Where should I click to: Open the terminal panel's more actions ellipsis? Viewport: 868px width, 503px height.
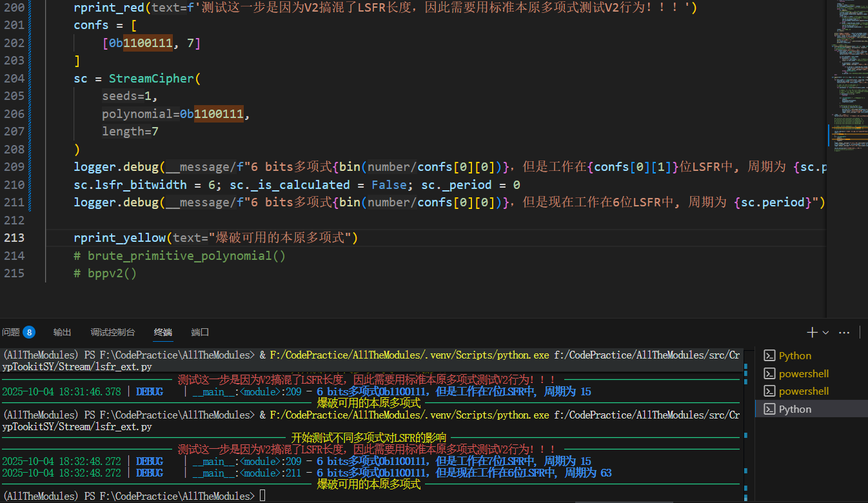click(x=844, y=332)
